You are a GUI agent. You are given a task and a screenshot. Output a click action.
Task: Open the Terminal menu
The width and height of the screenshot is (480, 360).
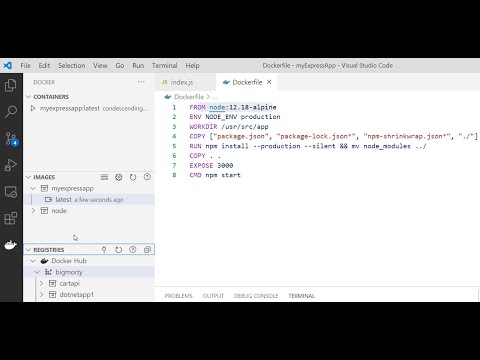164,65
